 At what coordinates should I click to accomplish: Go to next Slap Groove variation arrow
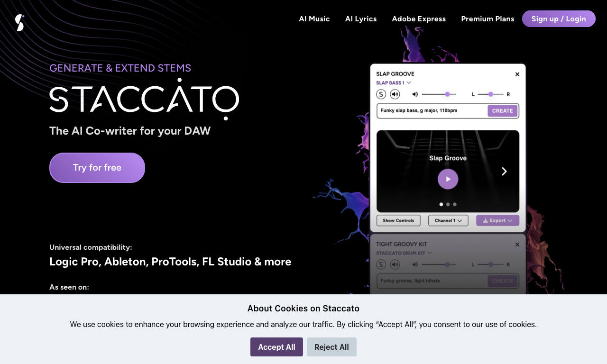coord(504,172)
